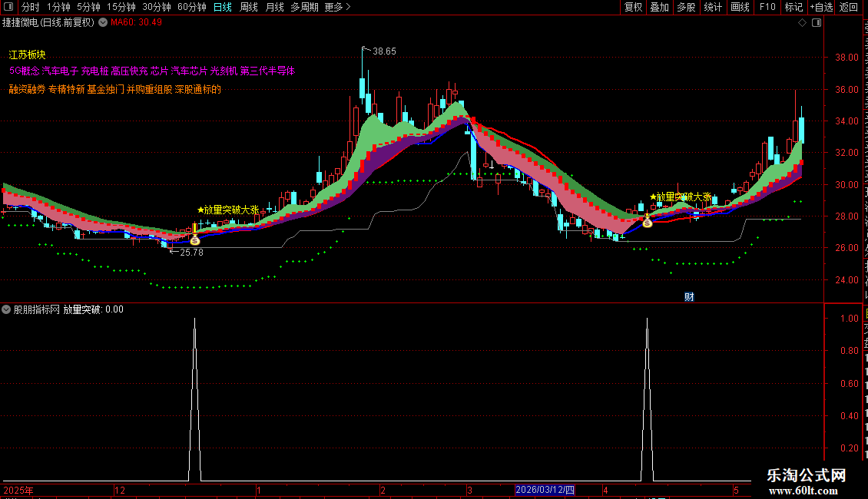Click the 2026/03/12 date marker

click(545, 490)
